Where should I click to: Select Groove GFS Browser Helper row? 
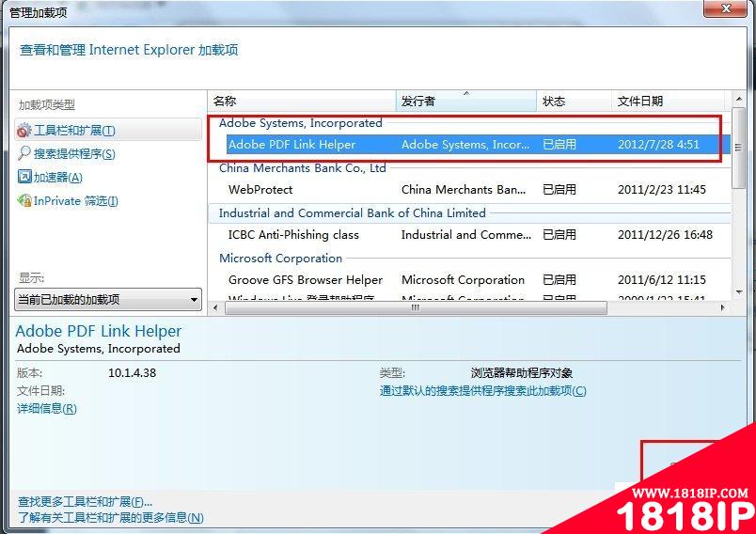click(x=470, y=279)
